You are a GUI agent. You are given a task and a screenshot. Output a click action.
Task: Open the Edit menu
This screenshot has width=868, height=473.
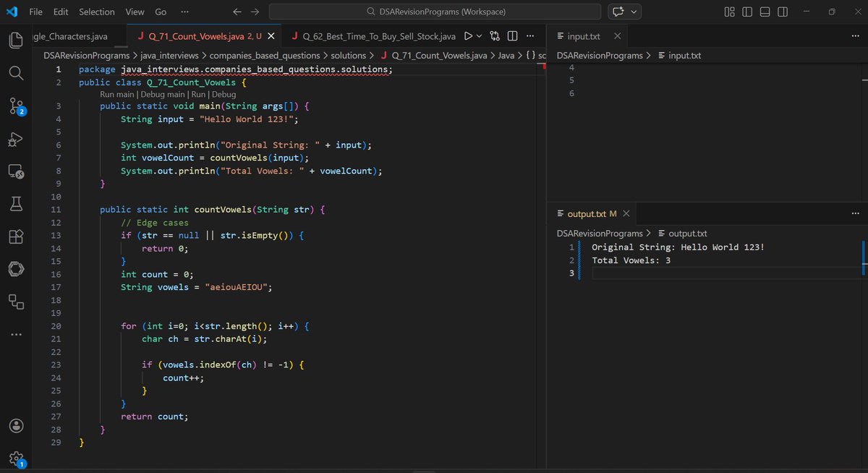pos(61,12)
